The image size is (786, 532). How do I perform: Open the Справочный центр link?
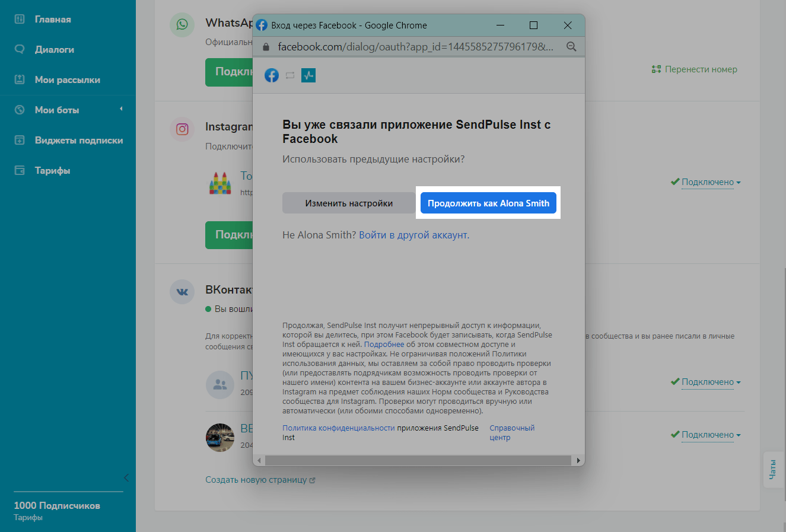(511, 432)
